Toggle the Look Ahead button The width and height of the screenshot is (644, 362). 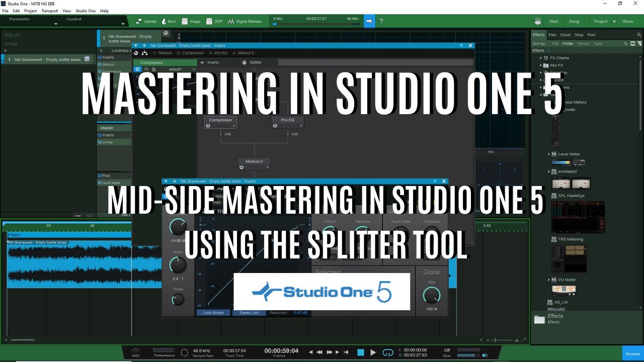point(213,313)
